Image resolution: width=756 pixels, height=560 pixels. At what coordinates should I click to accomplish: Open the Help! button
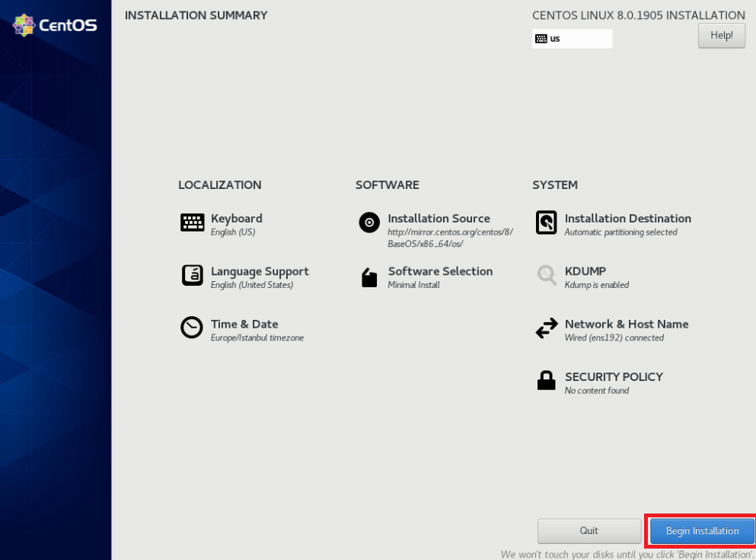pos(721,35)
